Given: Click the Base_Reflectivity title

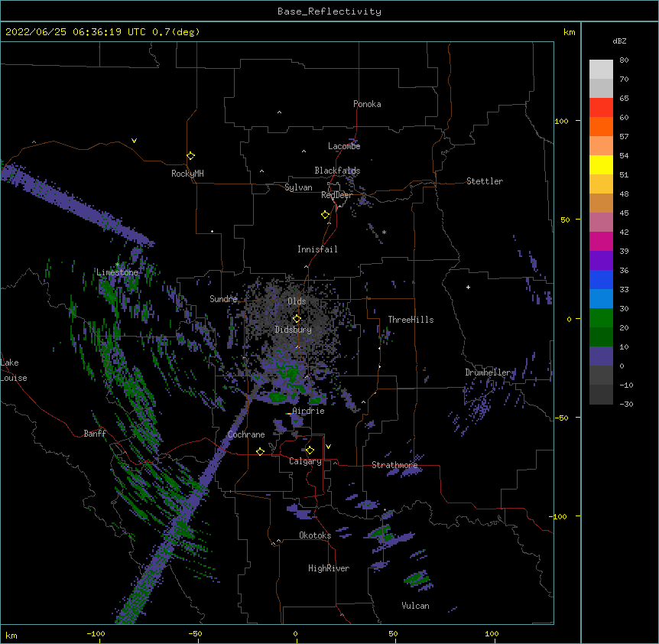Looking at the screenshot, I should point(329,11).
